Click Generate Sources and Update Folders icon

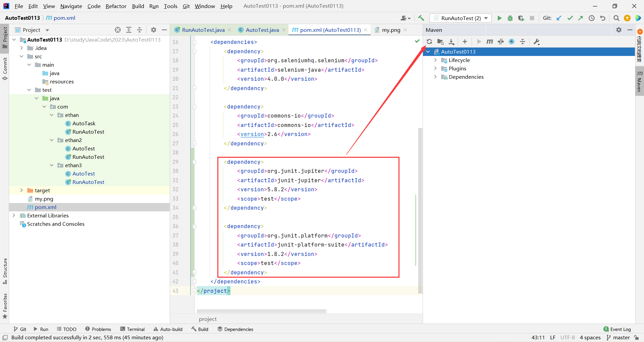(440, 42)
